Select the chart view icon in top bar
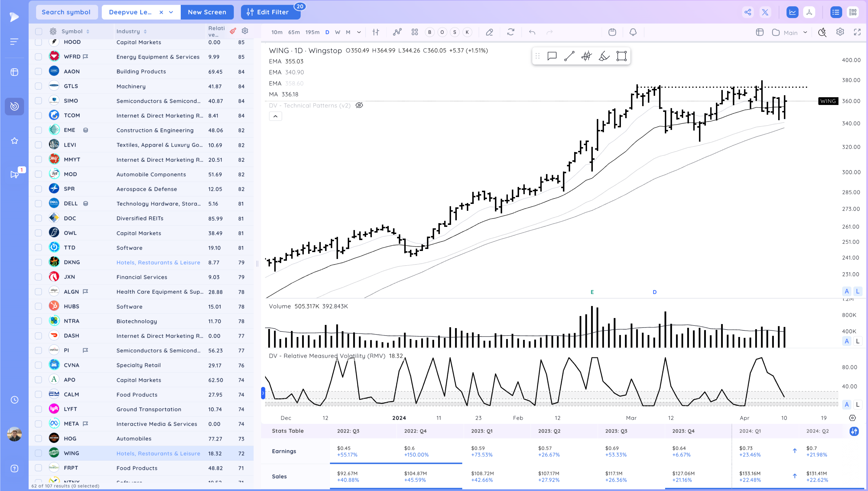 (792, 12)
